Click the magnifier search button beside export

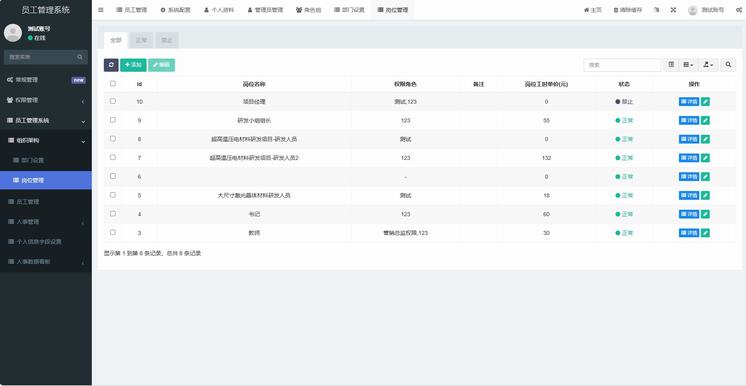[x=728, y=65]
